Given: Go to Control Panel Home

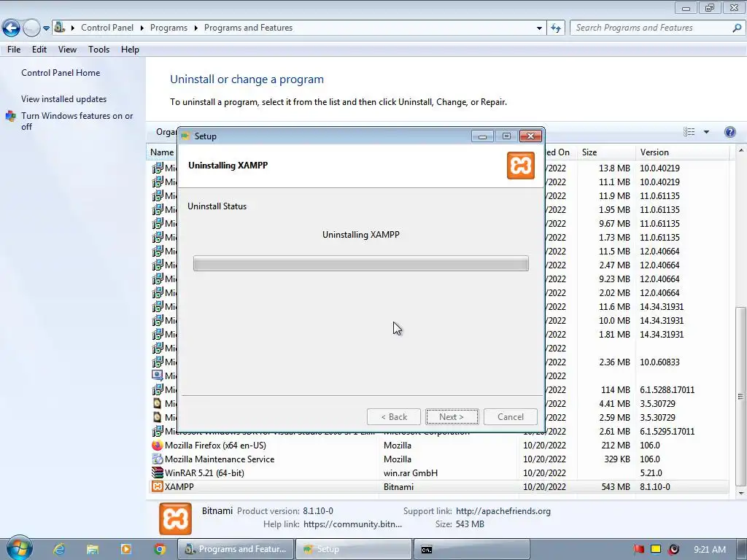Looking at the screenshot, I should point(61,73).
